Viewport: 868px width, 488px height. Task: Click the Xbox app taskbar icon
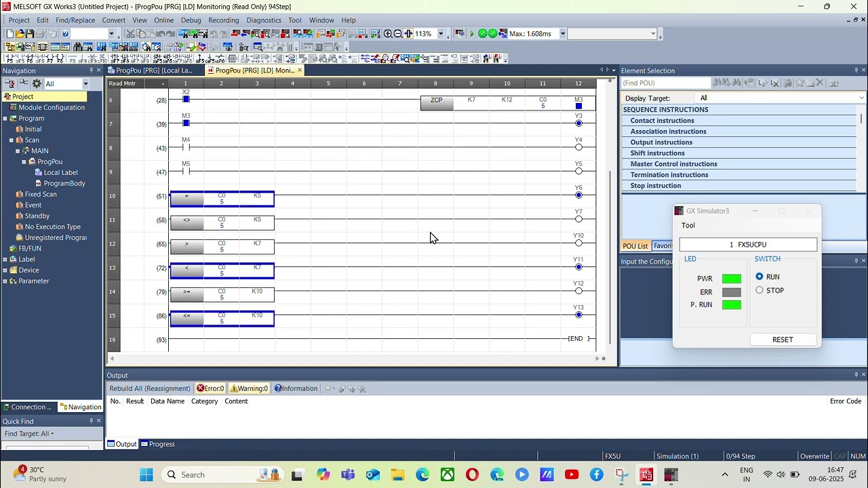click(448, 474)
